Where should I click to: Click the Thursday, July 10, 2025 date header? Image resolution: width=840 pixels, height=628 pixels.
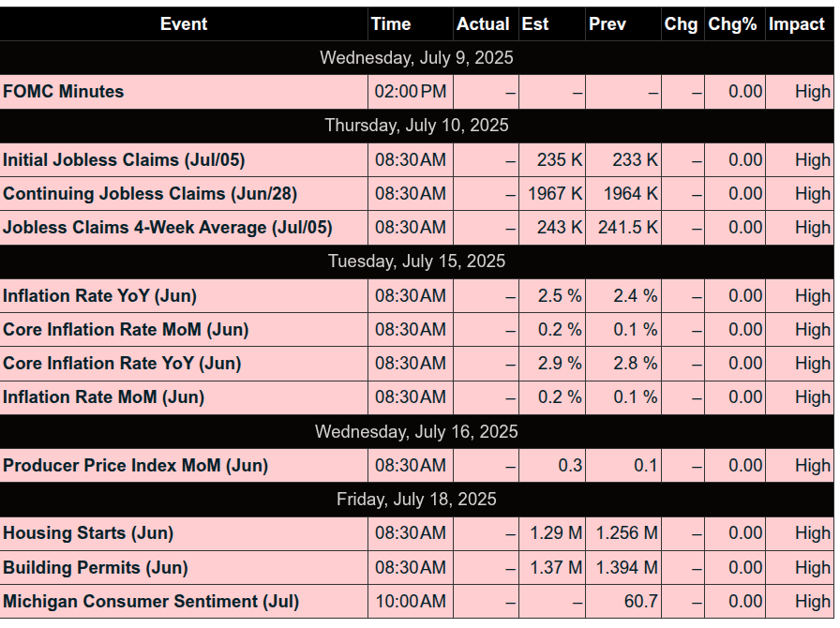(x=416, y=126)
